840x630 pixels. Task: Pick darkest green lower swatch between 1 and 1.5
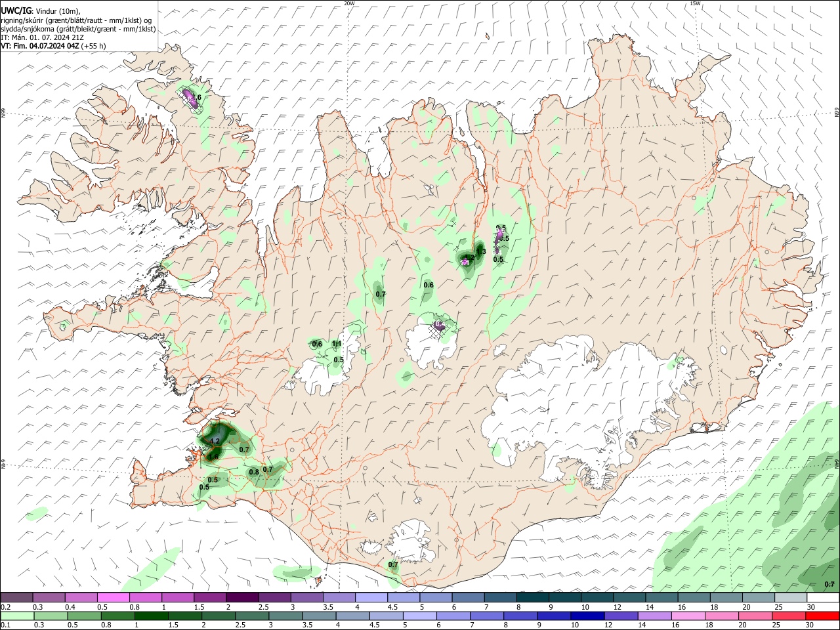coord(152,616)
